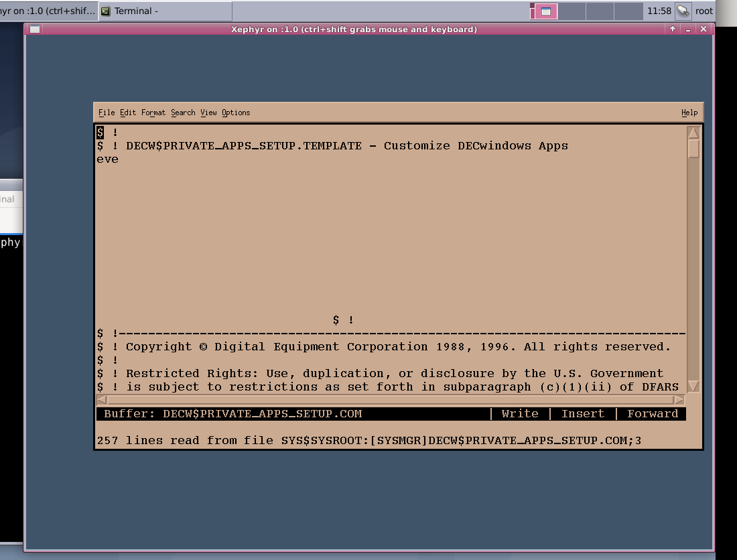Click the vertical scrollbar up arrow
This screenshot has height=560, width=737.
point(693,133)
